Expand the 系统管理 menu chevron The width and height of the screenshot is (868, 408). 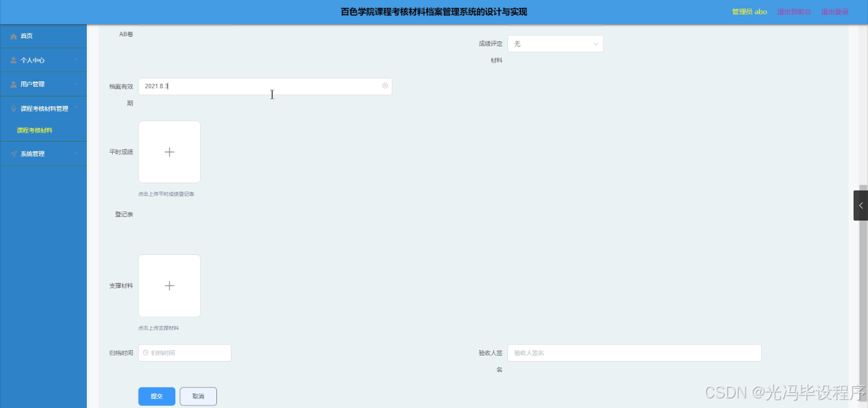coord(77,154)
